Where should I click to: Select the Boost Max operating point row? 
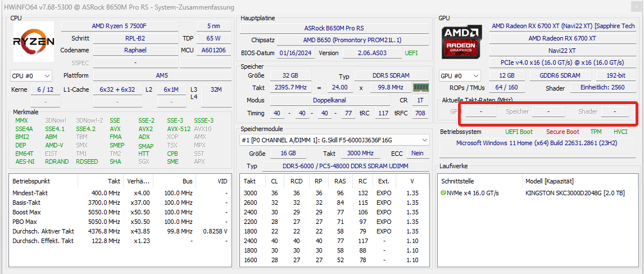click(x=120, y=212)
